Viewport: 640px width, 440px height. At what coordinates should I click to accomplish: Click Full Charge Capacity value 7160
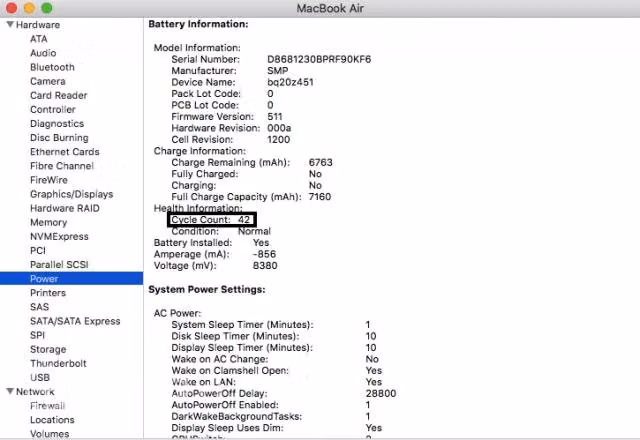coord(320,197)
